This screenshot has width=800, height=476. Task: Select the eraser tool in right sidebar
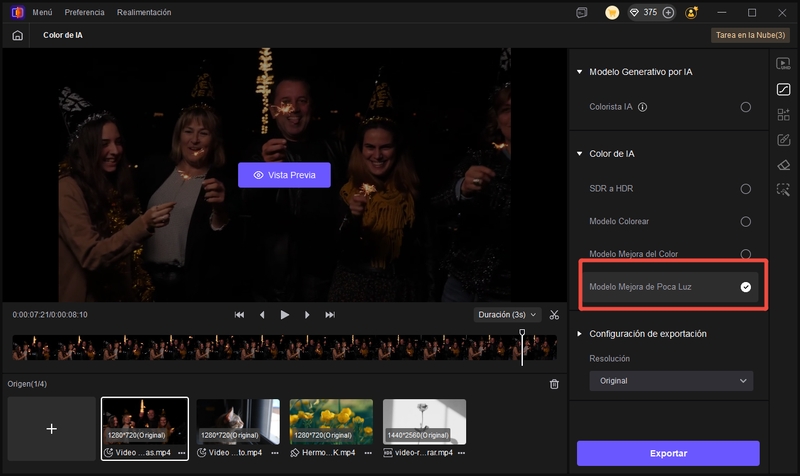pos(783,165)
